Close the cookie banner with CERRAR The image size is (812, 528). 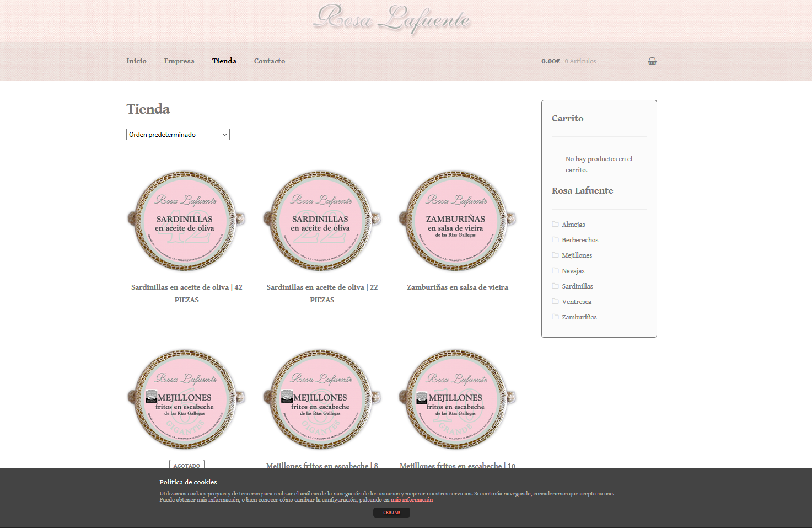(391, 513)
